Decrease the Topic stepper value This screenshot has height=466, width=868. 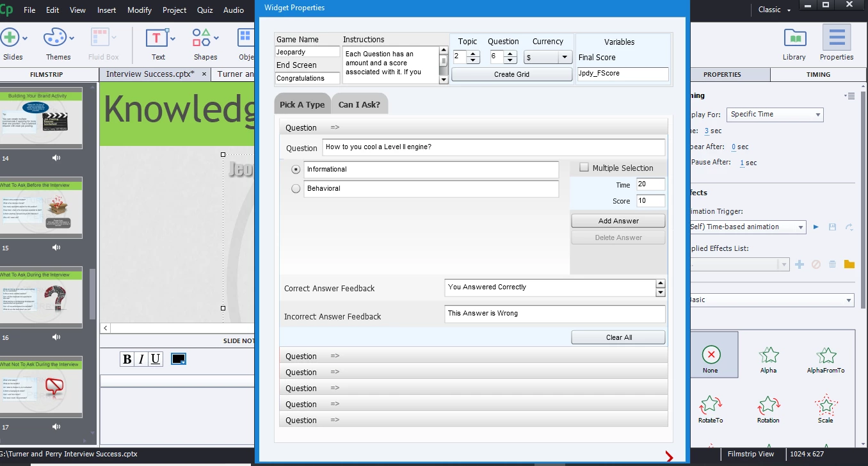473,60
